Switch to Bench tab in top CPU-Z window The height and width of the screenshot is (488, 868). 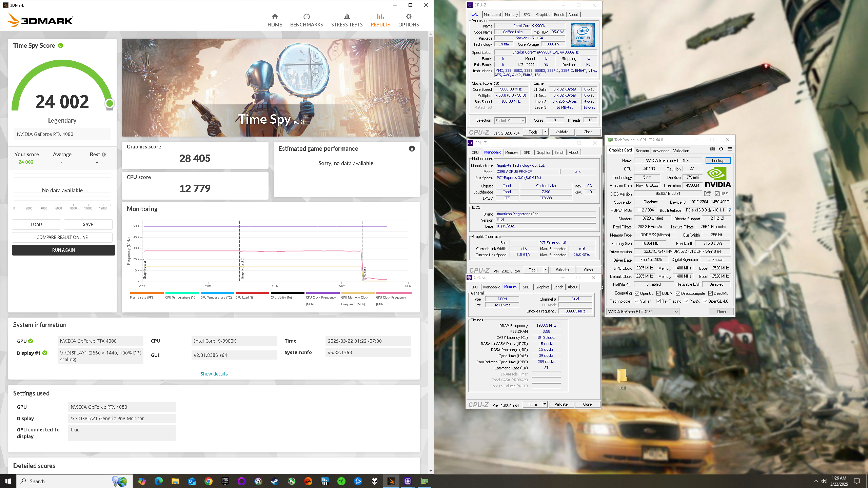(x=559, y=15)
